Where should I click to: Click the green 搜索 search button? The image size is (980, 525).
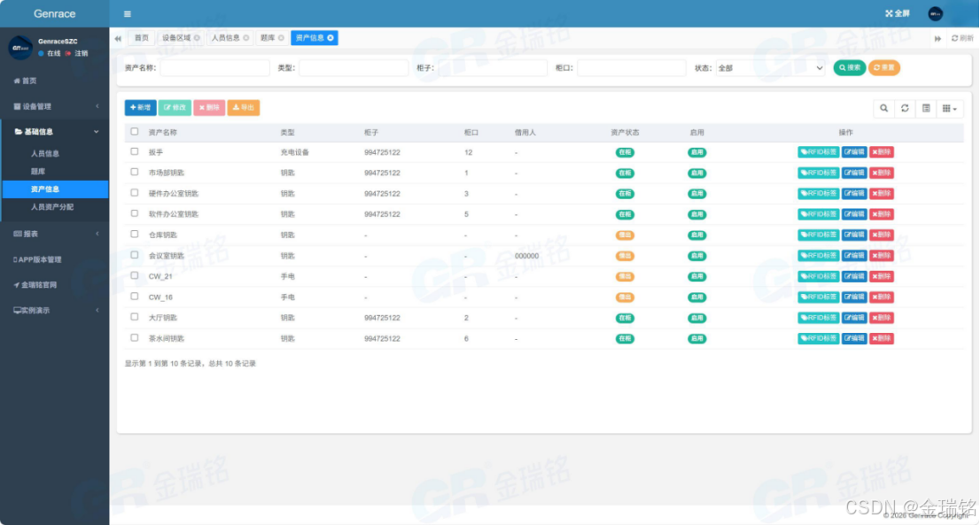pyautogui.click(x=849, y=67)
